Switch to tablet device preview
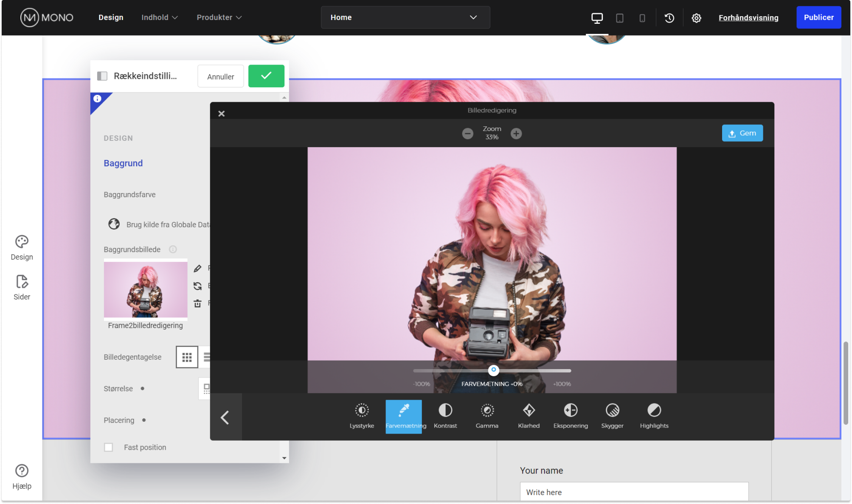 coord(620,18)
